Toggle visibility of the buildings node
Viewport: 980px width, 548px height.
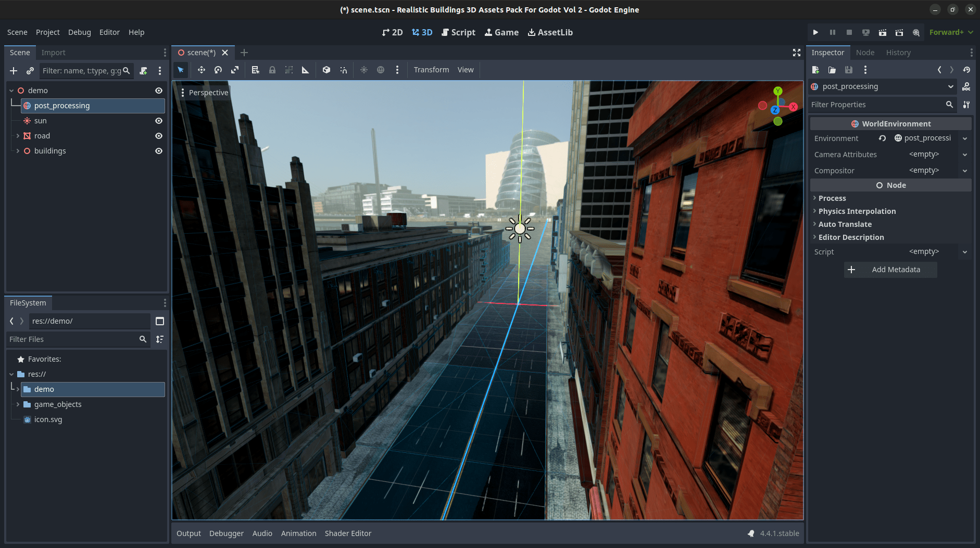(x=159, y=151)
